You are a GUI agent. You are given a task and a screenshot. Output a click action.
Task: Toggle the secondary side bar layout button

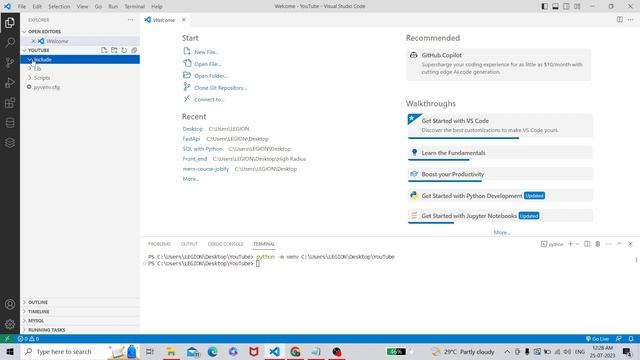pyautogui.click(x=567, y=6)
